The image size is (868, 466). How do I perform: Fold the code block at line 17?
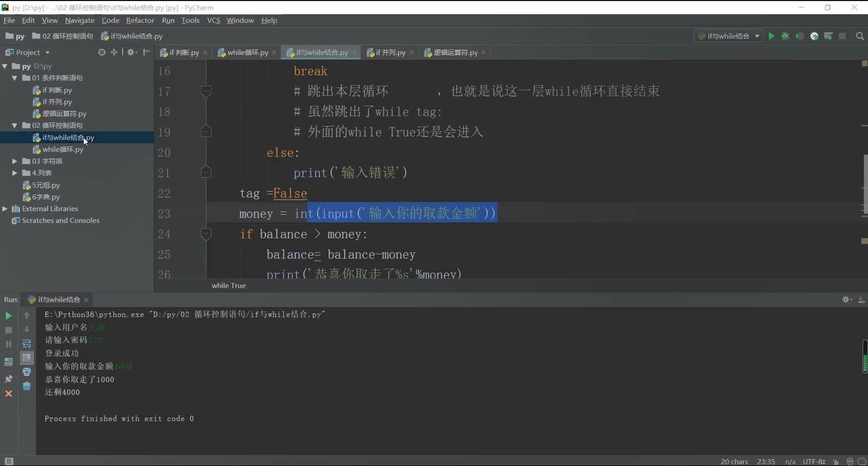pos(206,91)
